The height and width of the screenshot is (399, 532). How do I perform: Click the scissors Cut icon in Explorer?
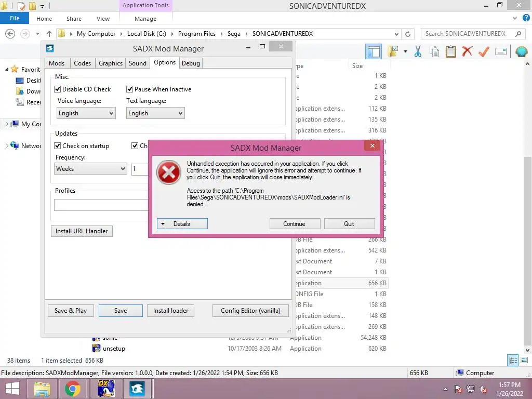tap(418, 51)
